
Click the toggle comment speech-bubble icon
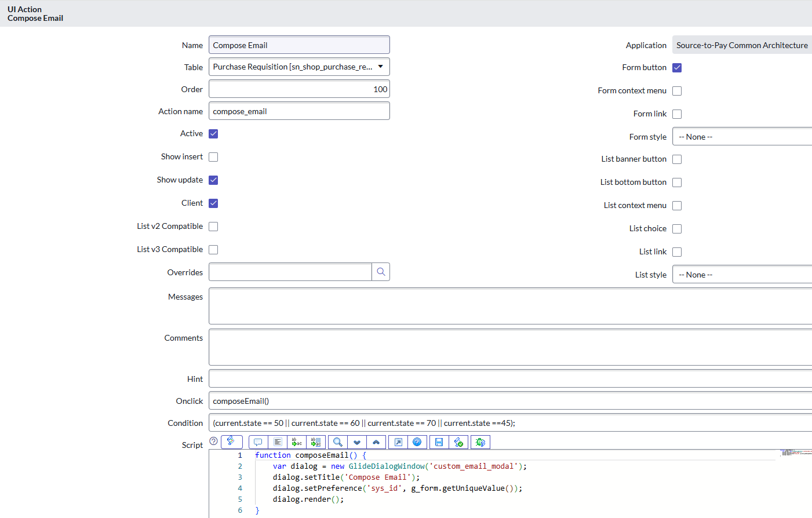point(258,442)
